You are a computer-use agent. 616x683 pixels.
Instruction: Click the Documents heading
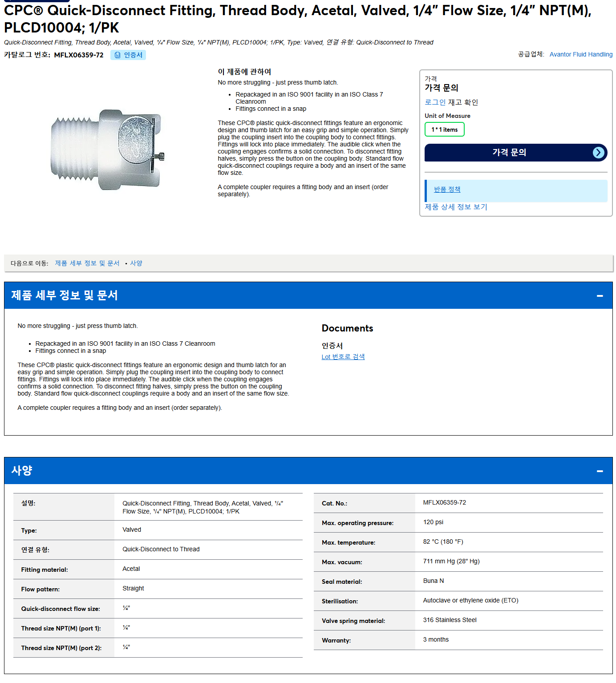tap(347, 328)
